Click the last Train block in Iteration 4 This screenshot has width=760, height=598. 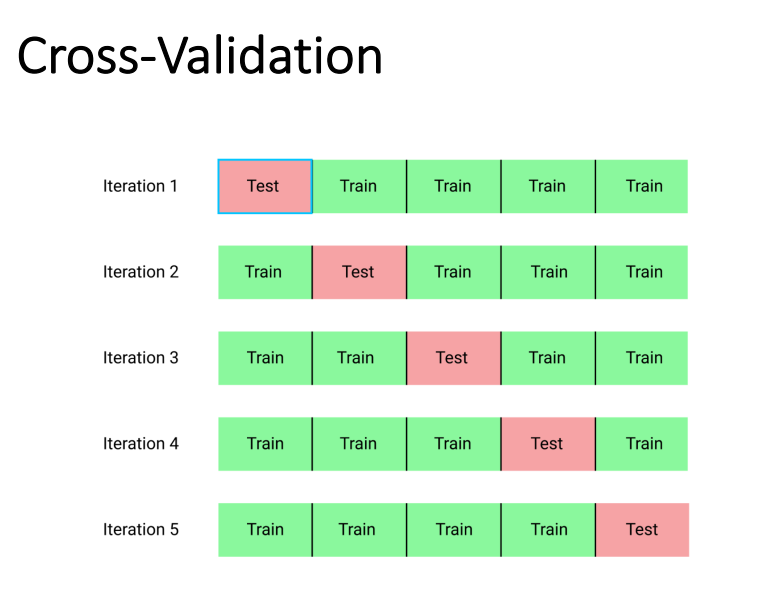point(642,444)
